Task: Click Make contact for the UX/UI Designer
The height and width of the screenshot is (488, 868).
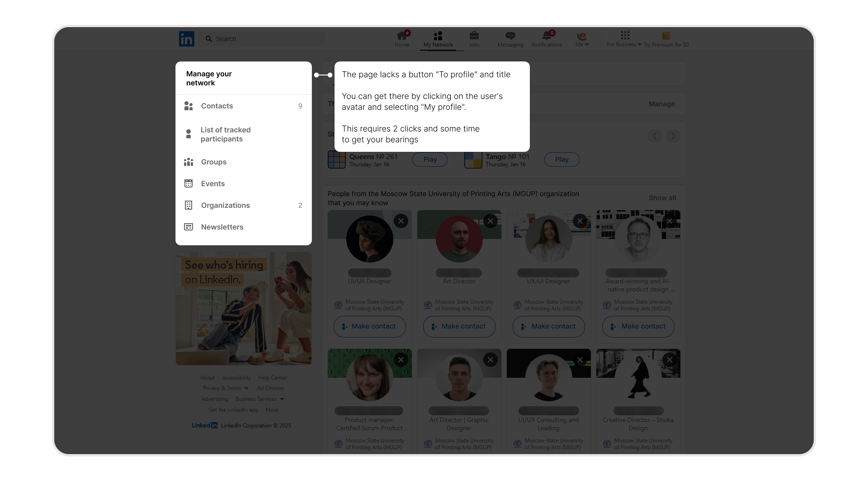Action: click(x=548, y=326)
